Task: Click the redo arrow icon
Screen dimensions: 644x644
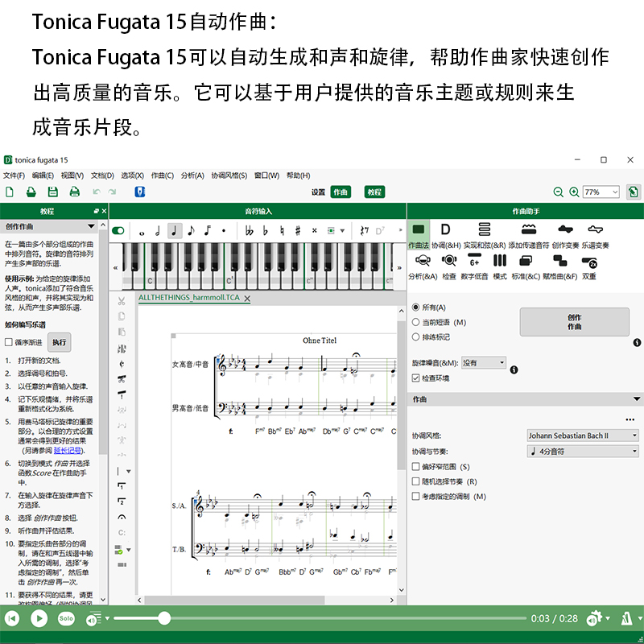Action: click(112, 192)
